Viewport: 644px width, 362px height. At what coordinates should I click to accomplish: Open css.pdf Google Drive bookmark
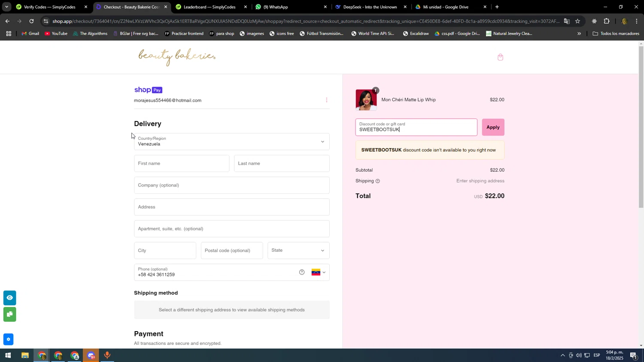(x=457, y=33)
